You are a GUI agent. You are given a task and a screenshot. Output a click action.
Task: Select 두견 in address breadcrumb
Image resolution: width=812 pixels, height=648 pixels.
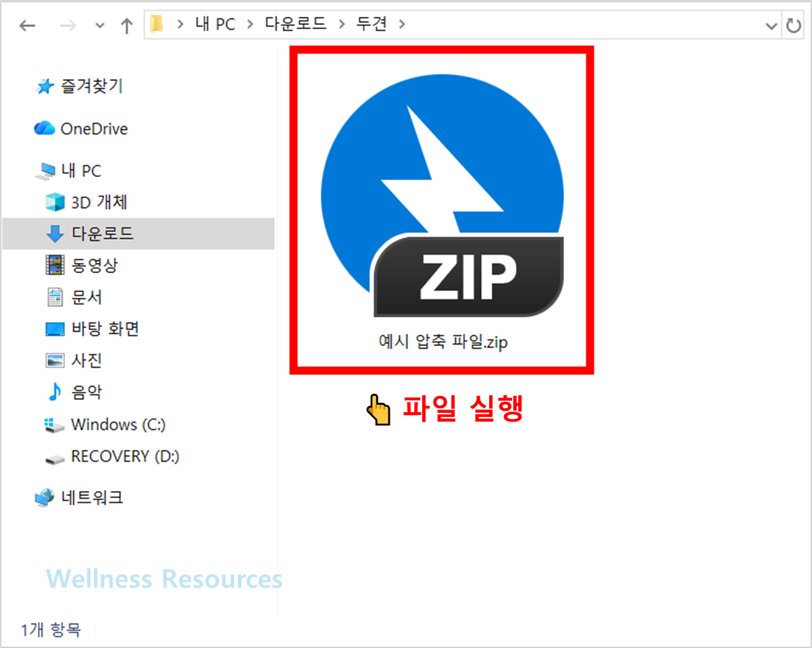pyautogui.click(x=372, y=25)
